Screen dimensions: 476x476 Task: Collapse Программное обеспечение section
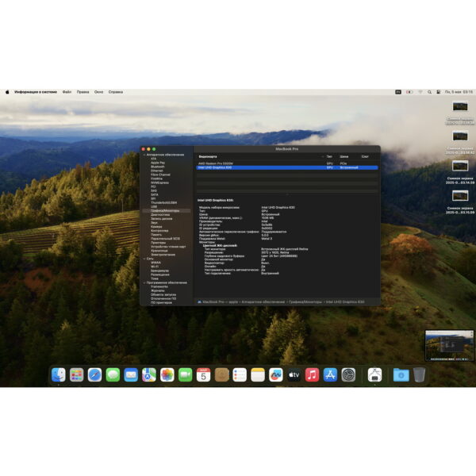(x=144, y=282)
